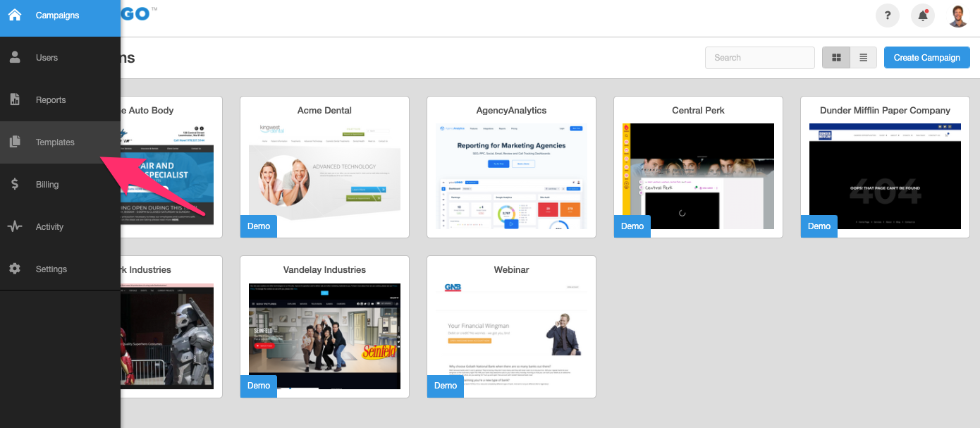Open the user profile avatar

coord(958,16)
